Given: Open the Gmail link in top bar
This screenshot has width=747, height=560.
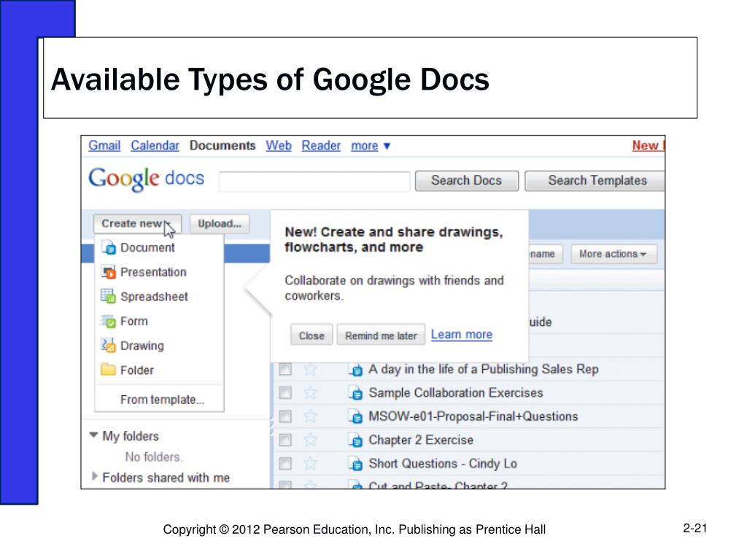Looking at the screenshot, I should pyautogui.click(x=104, y=146).
